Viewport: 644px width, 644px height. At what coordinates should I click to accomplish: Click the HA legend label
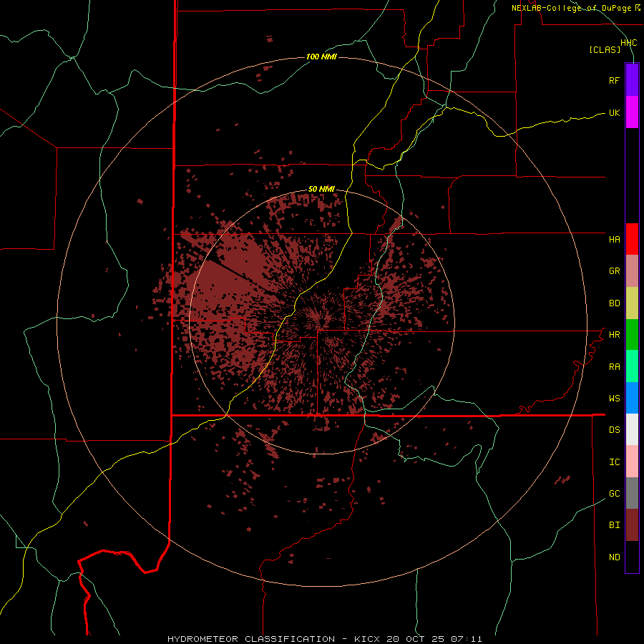(614, 239)
